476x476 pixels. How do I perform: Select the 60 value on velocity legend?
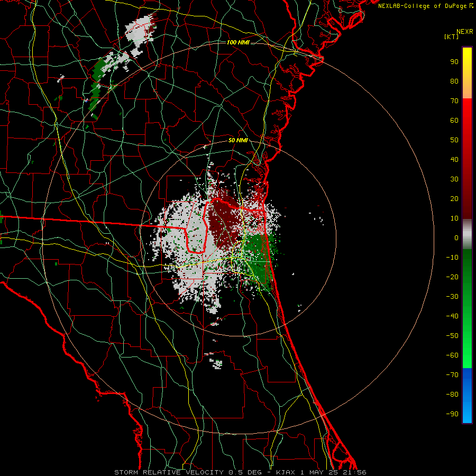[454, 120]
